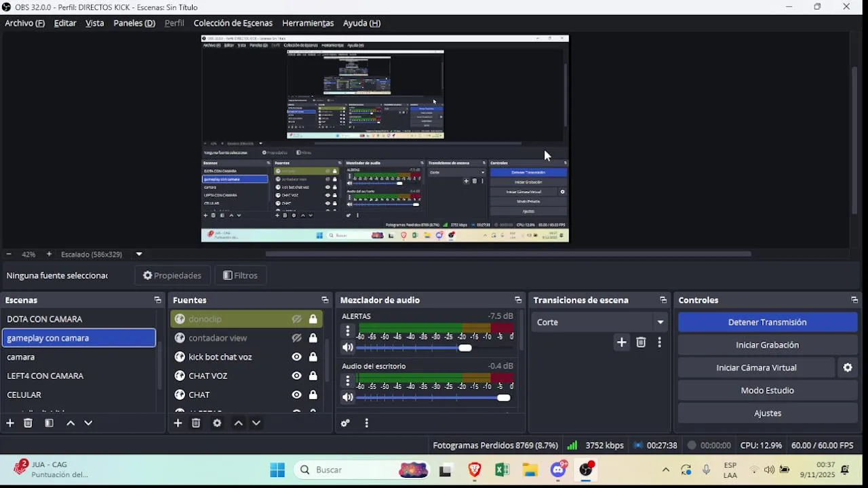Select the DOTA CON CAMARA scene

click(x=79, y=319)
